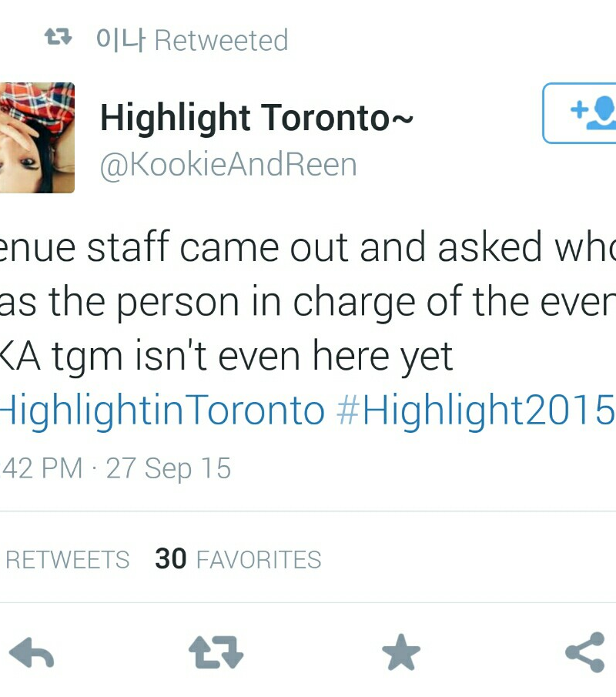
Task: Tap the 30 favorites count number
Action: (x=171, y=559)
